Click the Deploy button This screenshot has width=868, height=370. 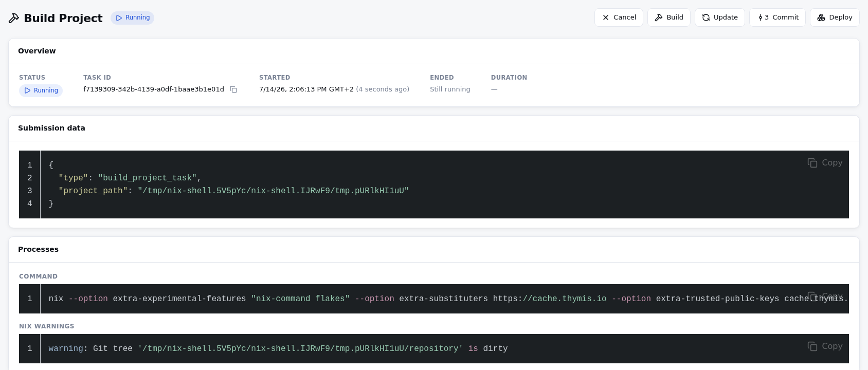click(x=835, y=17)
